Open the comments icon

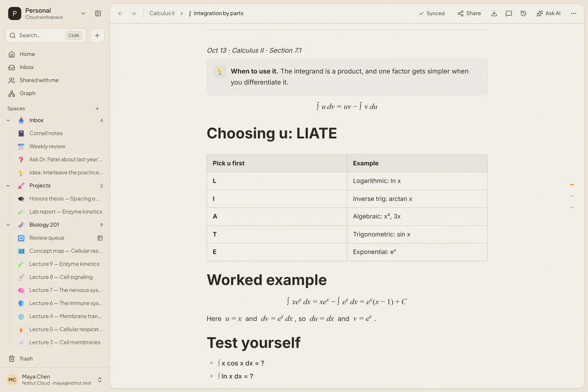tap(509, 14)
